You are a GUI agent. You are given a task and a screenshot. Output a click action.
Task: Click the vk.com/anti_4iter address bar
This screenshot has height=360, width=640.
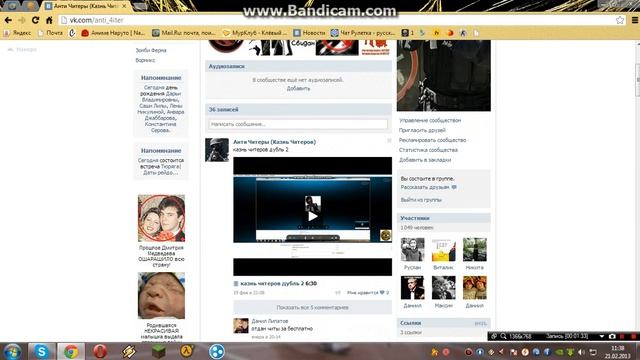(339, 20)
